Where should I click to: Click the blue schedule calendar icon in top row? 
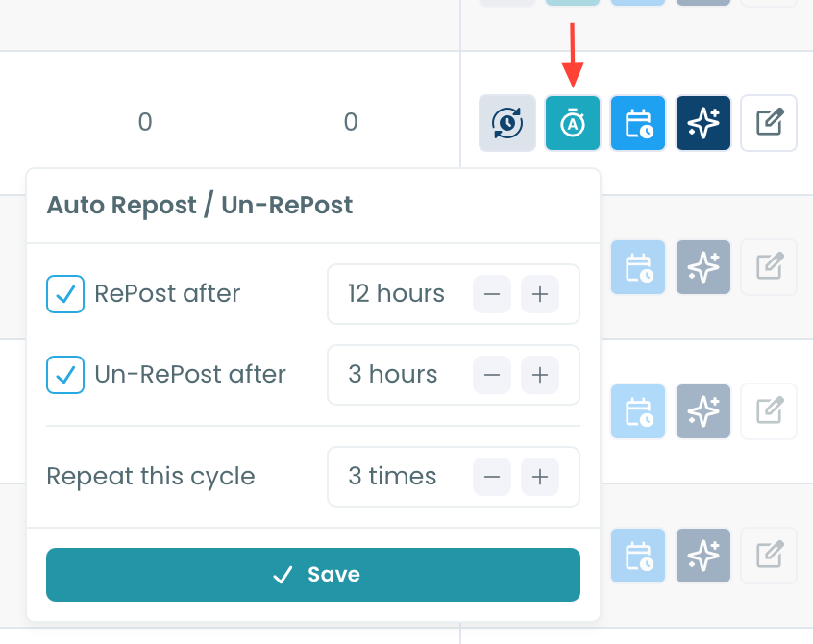point(638,123)
